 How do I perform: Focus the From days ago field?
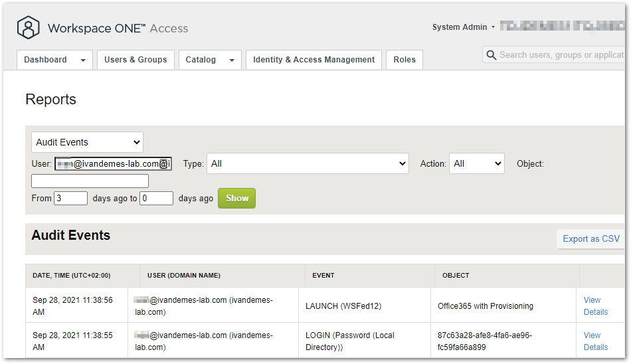[x=70, y=198]
